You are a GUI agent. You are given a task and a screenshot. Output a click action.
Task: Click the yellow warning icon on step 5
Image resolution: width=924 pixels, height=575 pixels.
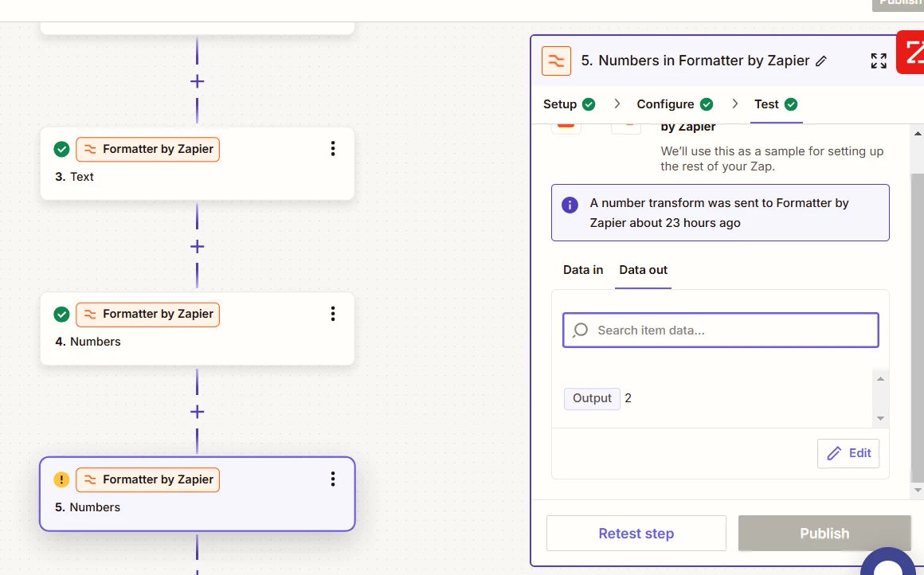tap(61, 479)
